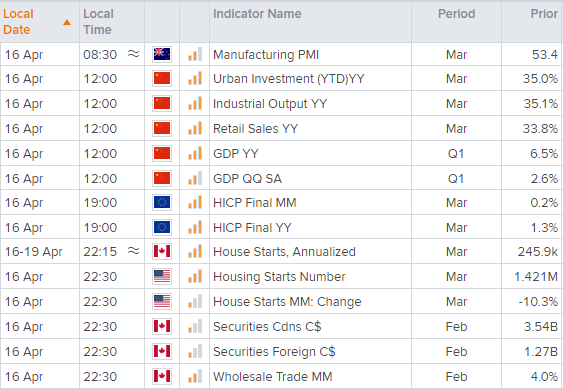Click the EU flag beside HICP Final MM
Viewport: 563px width, 389px height.
[x=162, y=203]
